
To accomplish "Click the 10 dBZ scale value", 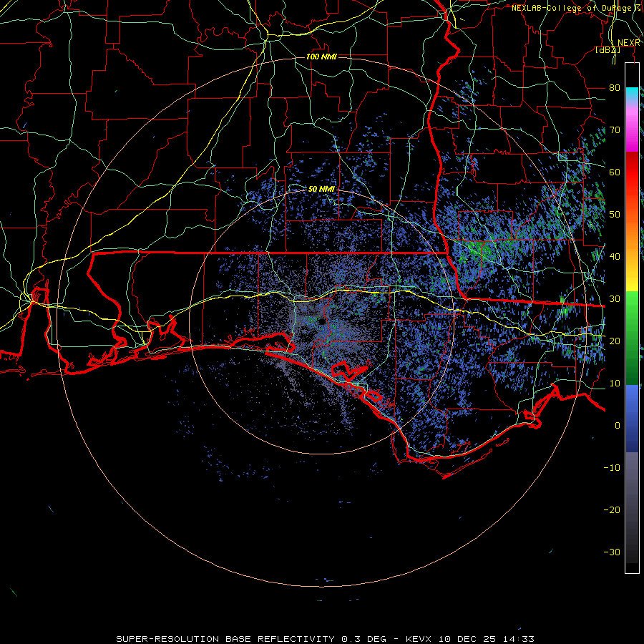I will [x=615, y=384].
